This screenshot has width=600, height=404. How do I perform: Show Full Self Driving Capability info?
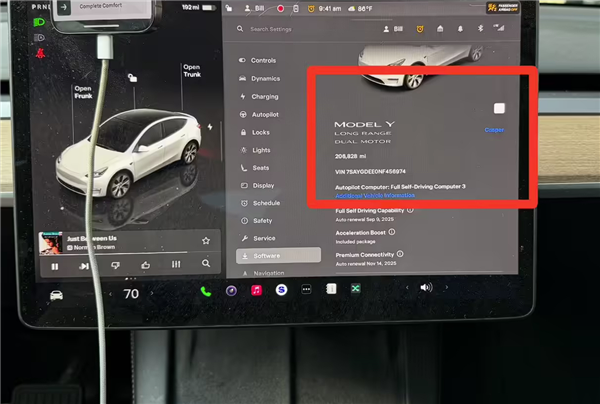click(x=411, y=211)
